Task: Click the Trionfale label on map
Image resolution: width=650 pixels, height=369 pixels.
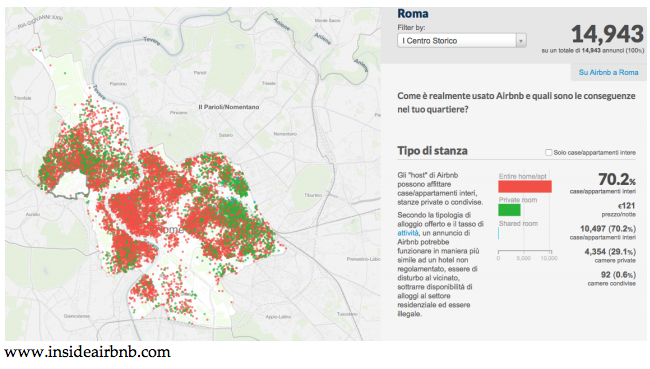Action: click(x=22, y=98)
